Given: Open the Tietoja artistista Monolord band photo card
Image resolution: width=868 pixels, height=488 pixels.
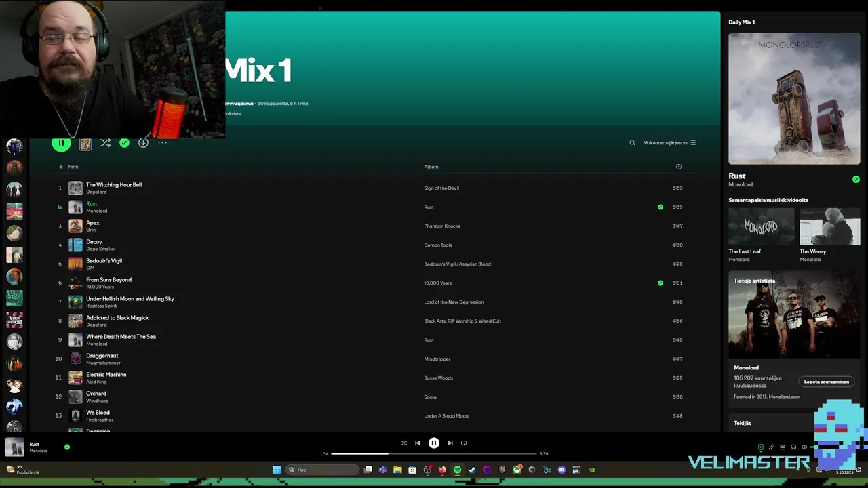Looking at the screenshot, I should pos(794,314).
